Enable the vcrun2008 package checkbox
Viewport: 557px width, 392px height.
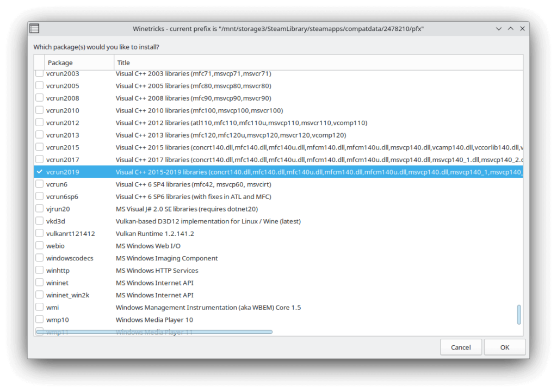tap(39, 98)
